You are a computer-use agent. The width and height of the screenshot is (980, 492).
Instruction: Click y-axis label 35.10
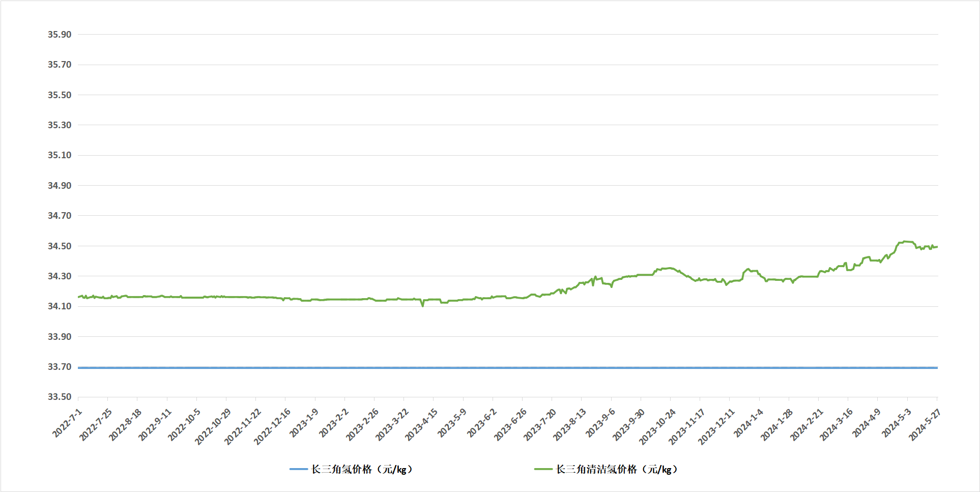[x=60, y=155]
